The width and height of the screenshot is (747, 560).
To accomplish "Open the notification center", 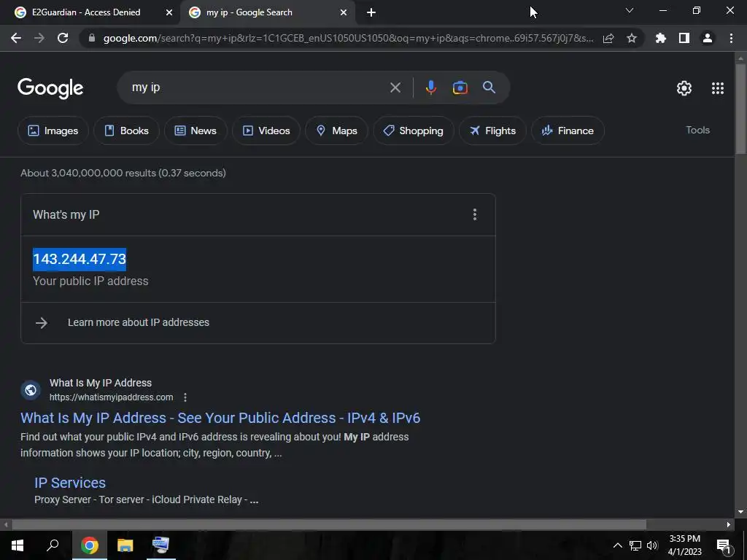I will pos(723,545).
